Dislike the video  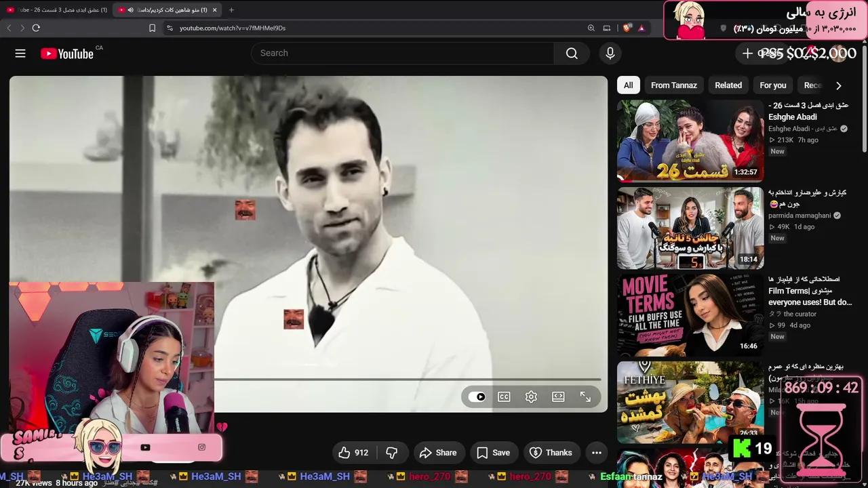(391, 453)
